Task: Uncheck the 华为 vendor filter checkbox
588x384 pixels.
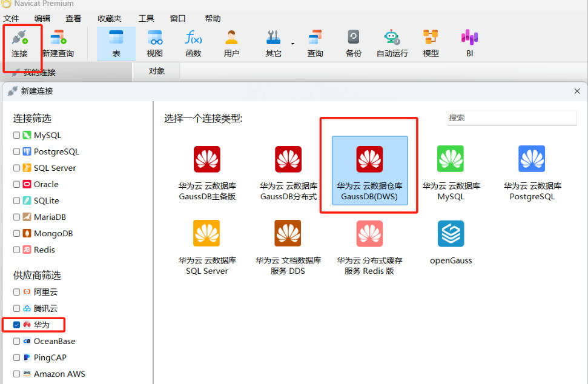Action: pyautogui.click(x=16, y=325)
